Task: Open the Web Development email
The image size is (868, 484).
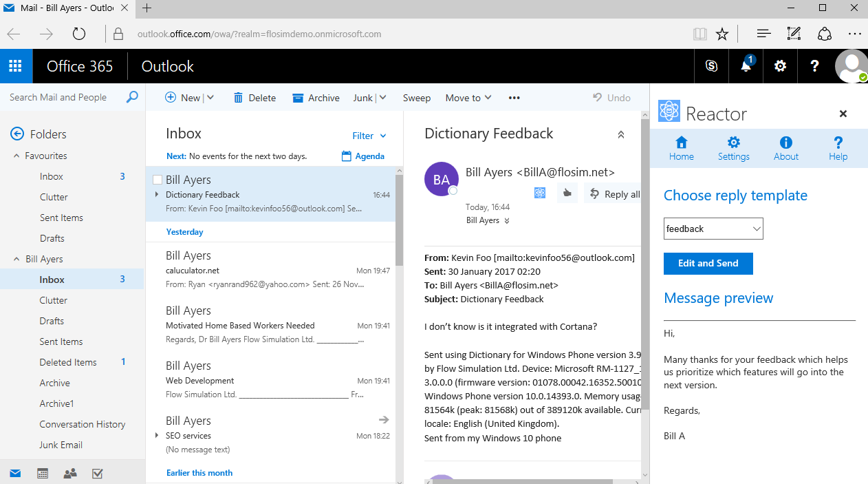Action: point(270,380)
